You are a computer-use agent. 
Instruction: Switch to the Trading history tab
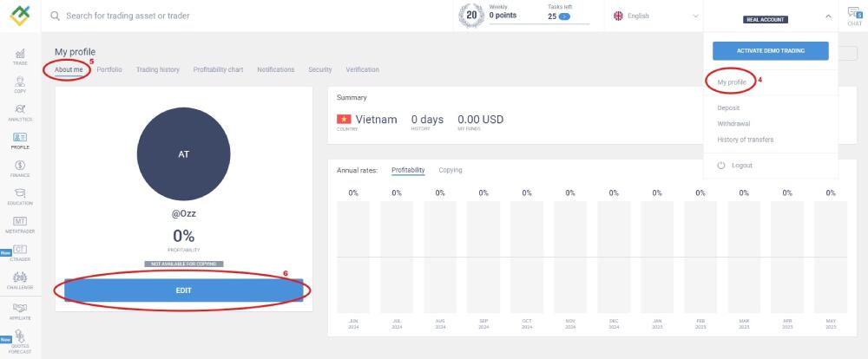158,69
